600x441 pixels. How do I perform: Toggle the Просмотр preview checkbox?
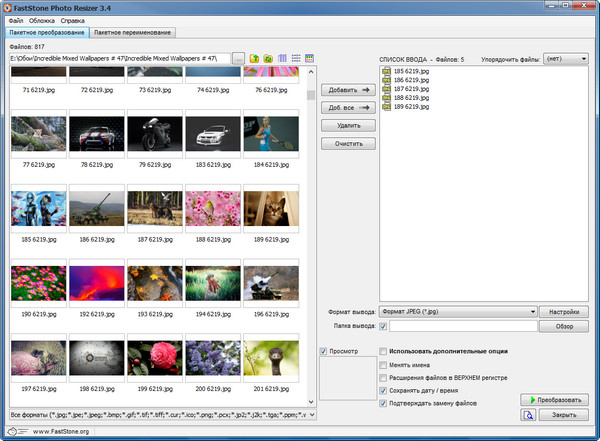click(324, 351)
